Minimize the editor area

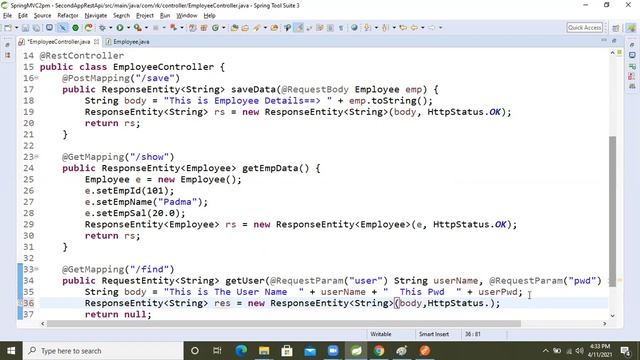point(604,40)
